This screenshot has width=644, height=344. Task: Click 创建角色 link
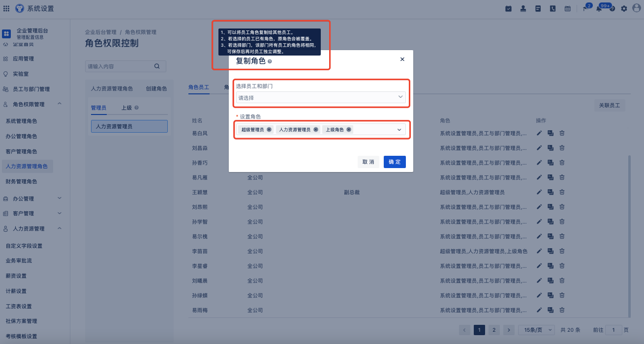(156, 89)
